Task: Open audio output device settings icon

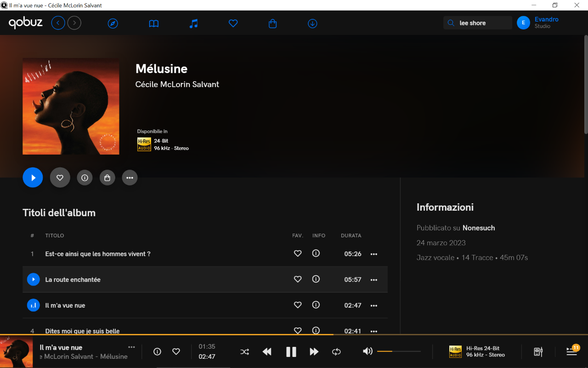Action: (x=538, y=352)
